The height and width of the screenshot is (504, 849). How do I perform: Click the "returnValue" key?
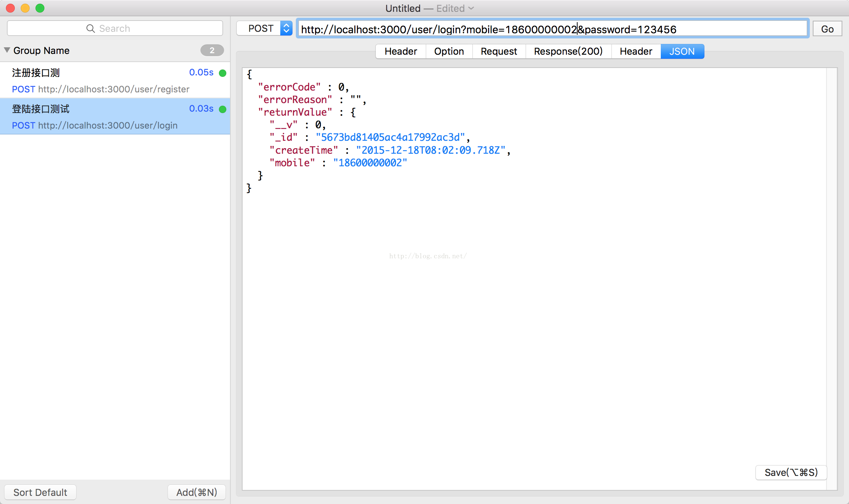point(295,112)
